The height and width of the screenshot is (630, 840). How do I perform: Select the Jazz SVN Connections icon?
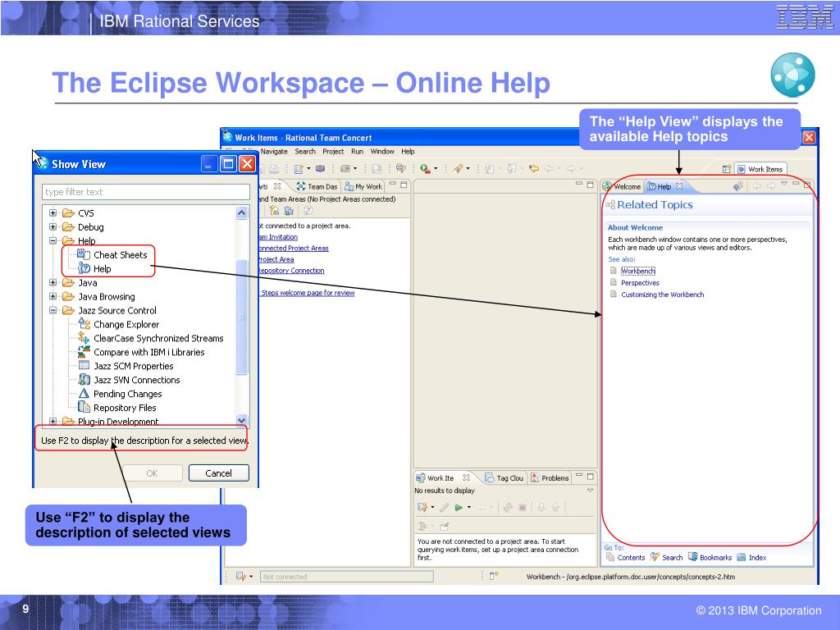[x=84, y=379]
